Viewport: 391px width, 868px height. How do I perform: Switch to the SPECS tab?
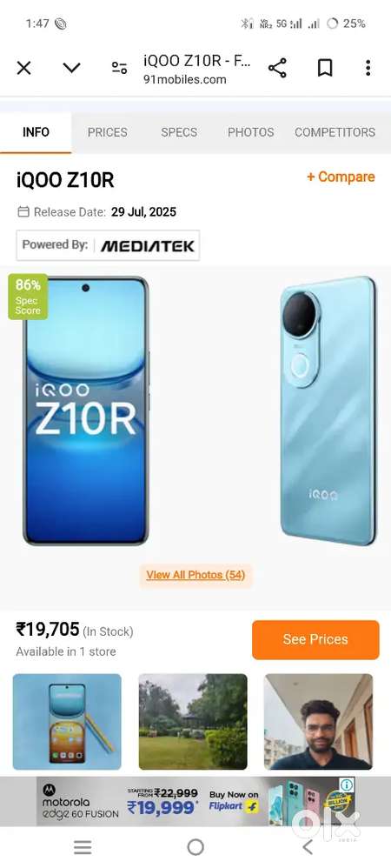[x=179, y=132]
